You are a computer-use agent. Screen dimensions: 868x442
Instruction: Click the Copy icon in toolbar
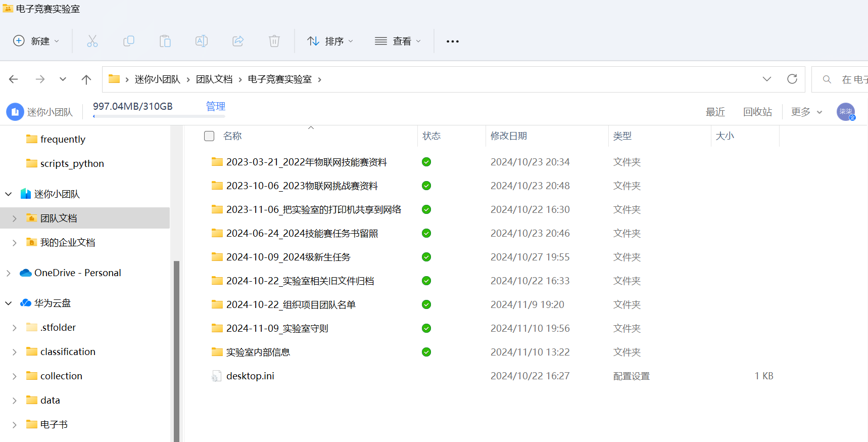point(129,41)
